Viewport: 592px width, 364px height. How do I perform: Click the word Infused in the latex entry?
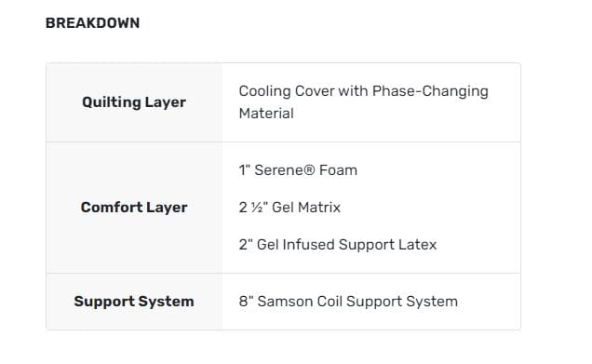point(308,245)
